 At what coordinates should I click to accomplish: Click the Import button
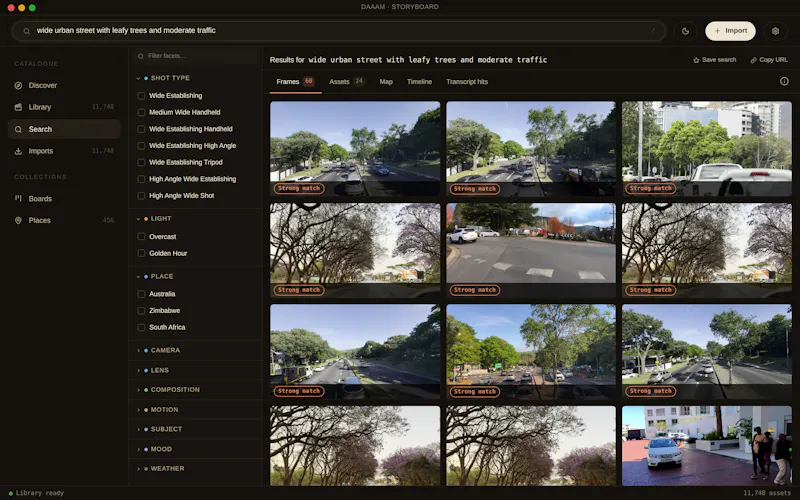tap(730, 31)
